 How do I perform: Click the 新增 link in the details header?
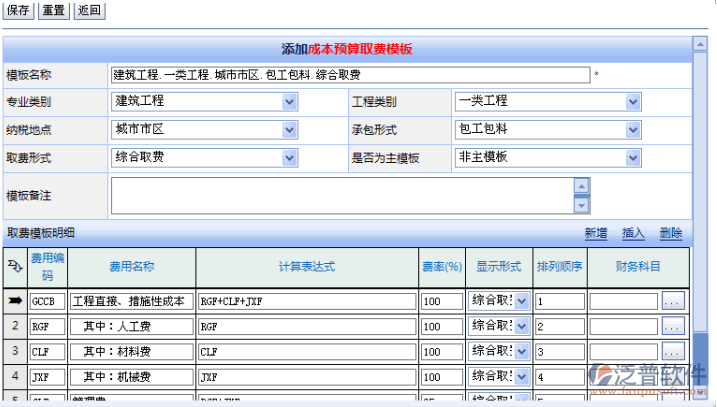click(x=595, y=233)
